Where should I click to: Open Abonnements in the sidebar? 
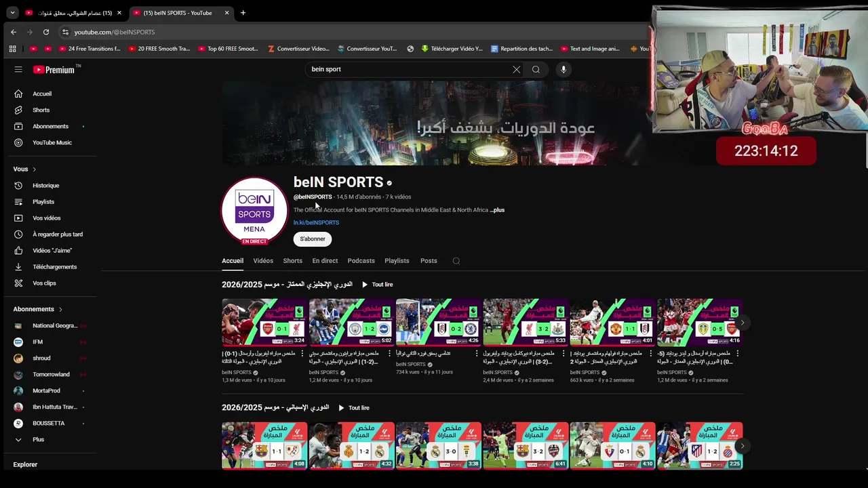tap(51, 126)
